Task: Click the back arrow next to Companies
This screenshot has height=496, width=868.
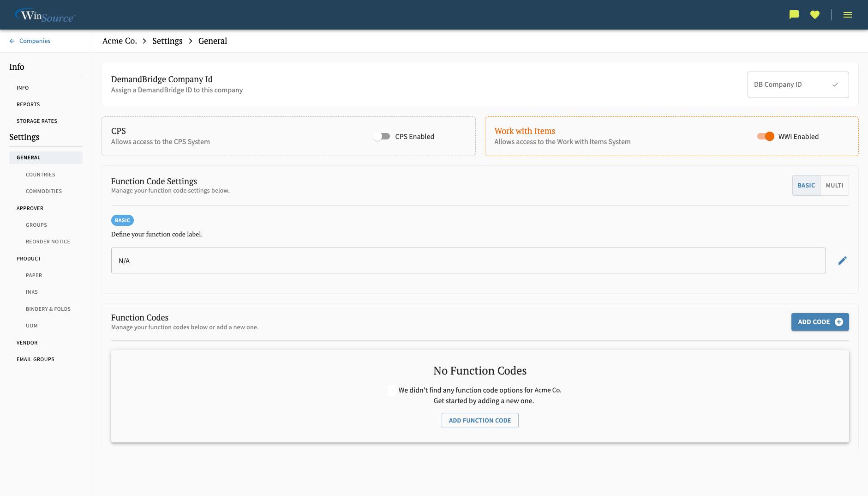Action: pos(12,41)
